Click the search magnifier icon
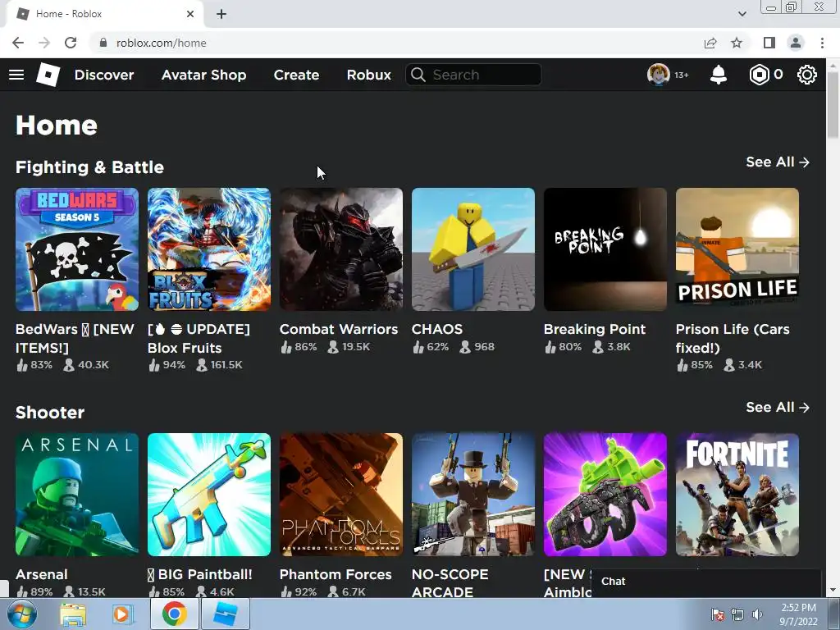This screenshot has width=840, height=630. [x=418, y=75]
